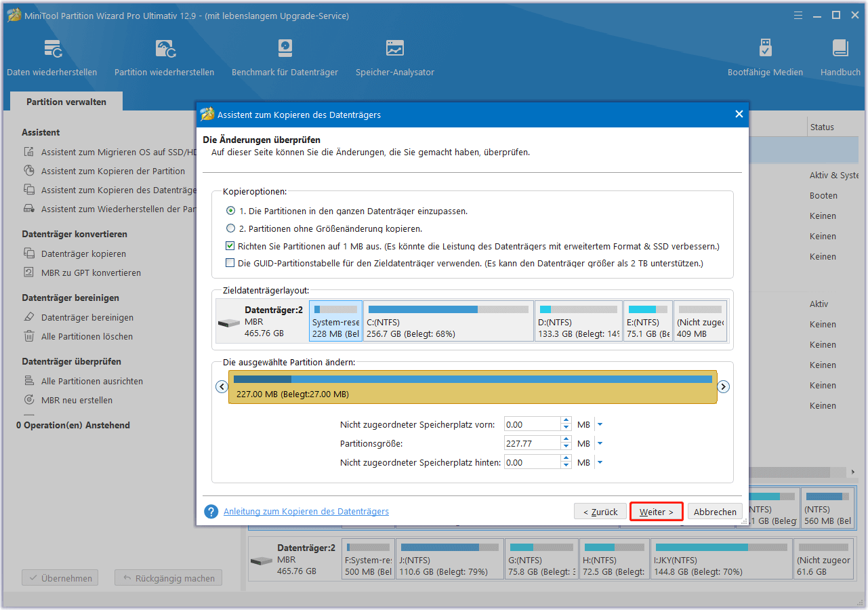The width and height of the screenshot is (868, 610).
Task: Select the D:(NTFS) 133.3 GB target partition
Action: pyautogui.click(x=579, y=321)
